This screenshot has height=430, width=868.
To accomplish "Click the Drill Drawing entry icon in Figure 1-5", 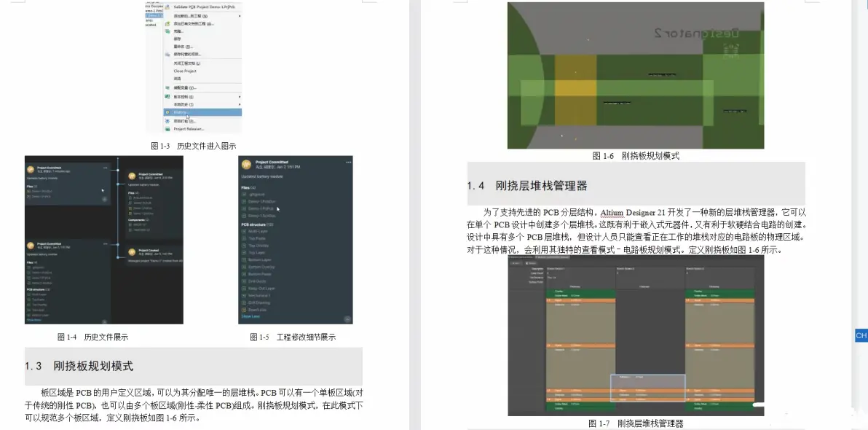I will [243, 303].
